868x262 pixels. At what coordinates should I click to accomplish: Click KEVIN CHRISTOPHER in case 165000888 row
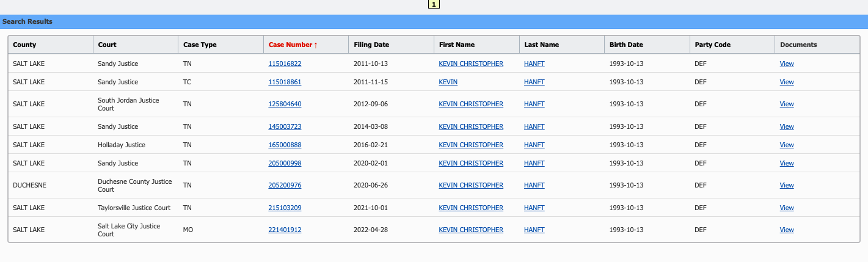point(471,145)
